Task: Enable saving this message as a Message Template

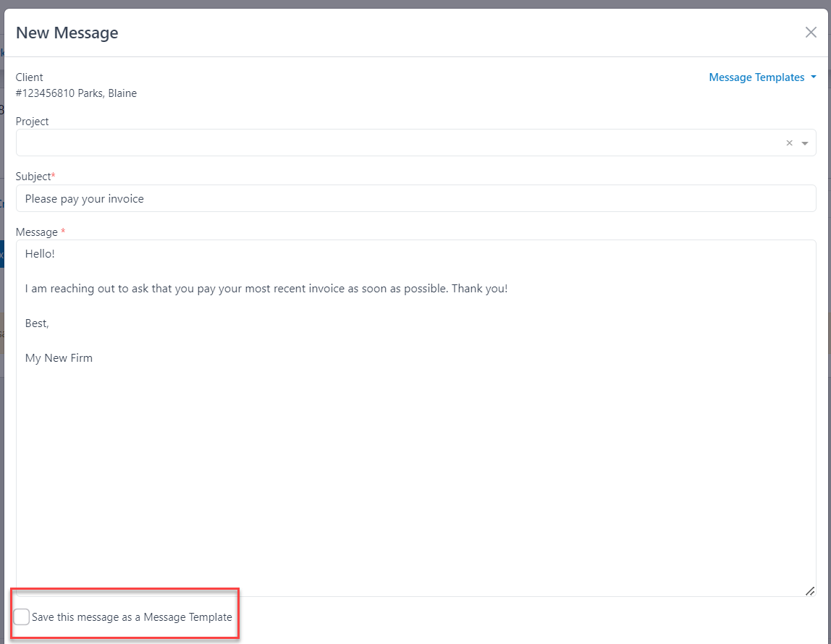Action: point(21,617)
